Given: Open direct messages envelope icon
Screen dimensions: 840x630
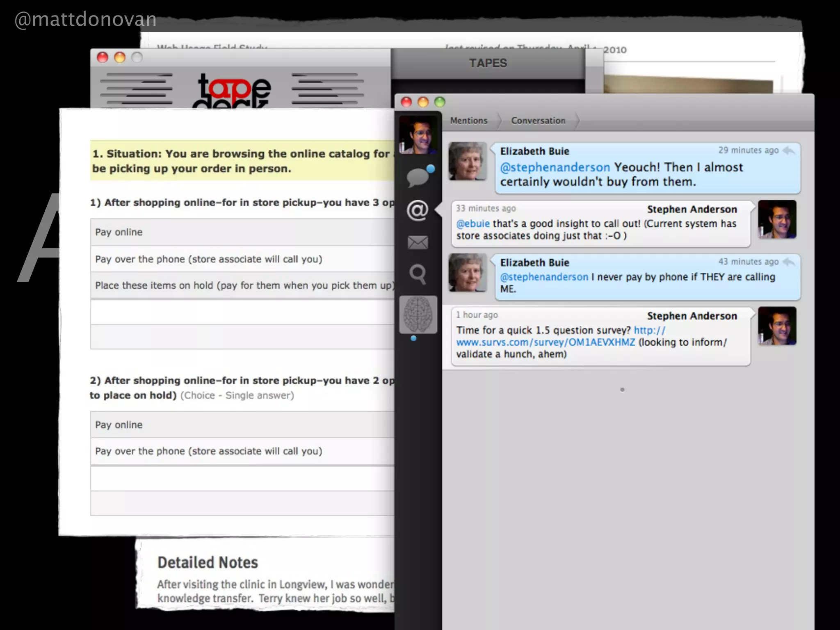Looking at the screenshot, I should [418, 242].
